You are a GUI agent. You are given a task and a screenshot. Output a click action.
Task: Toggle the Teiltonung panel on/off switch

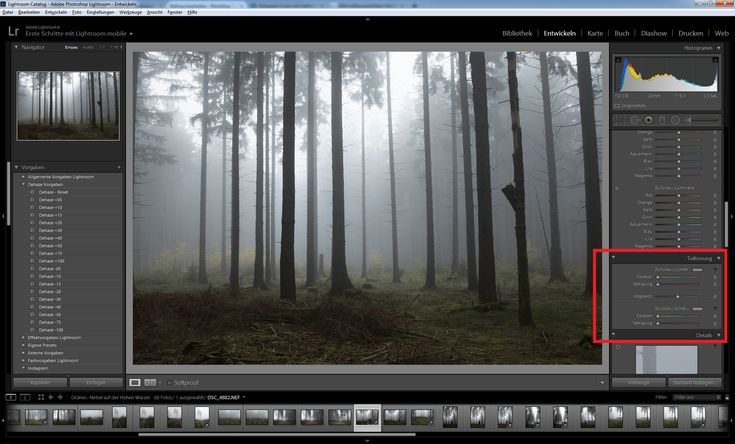[x=614, y=258]
